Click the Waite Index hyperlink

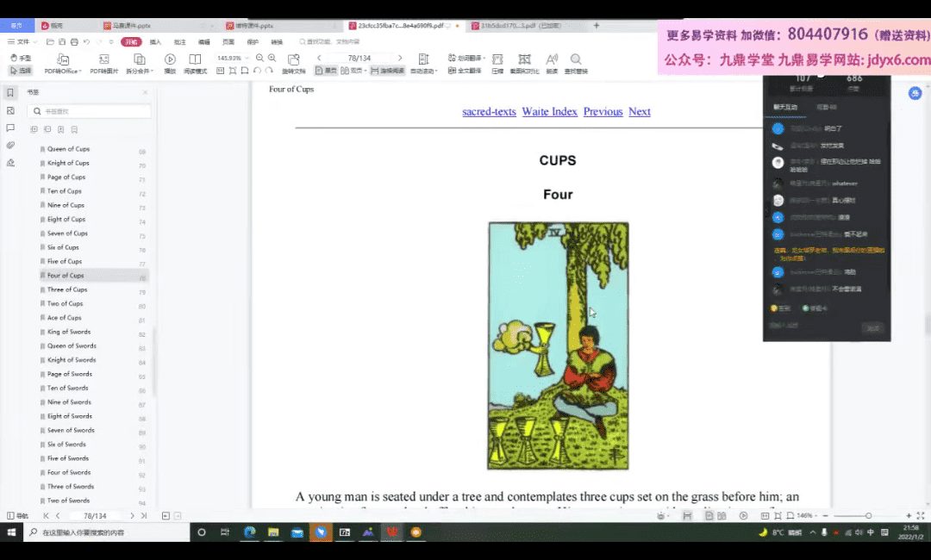pyautogui.click(x=549, y=111)
